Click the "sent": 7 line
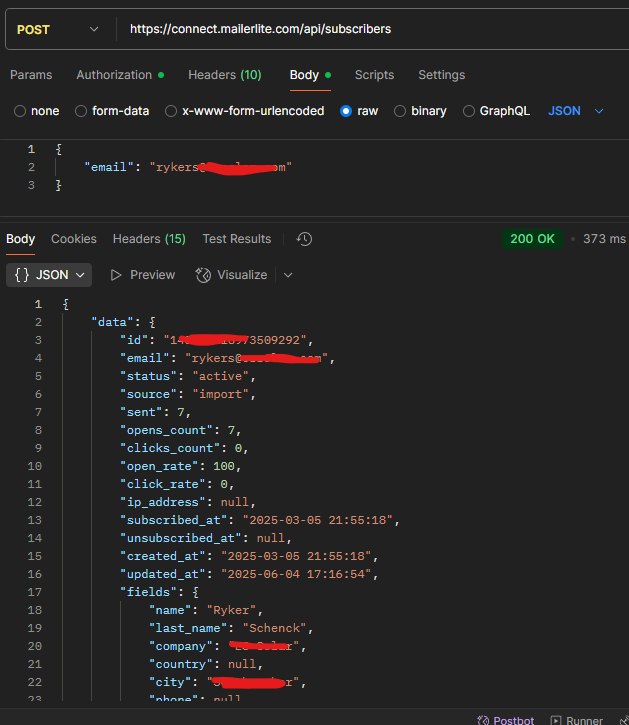Viewport: 629px width, 725px height. tap(155, 412)
